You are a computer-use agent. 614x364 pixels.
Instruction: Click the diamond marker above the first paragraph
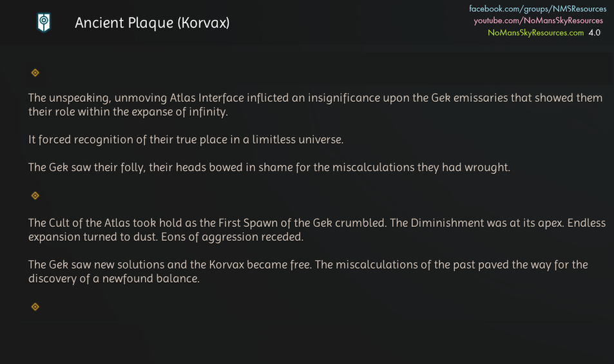tap(35, 73)
